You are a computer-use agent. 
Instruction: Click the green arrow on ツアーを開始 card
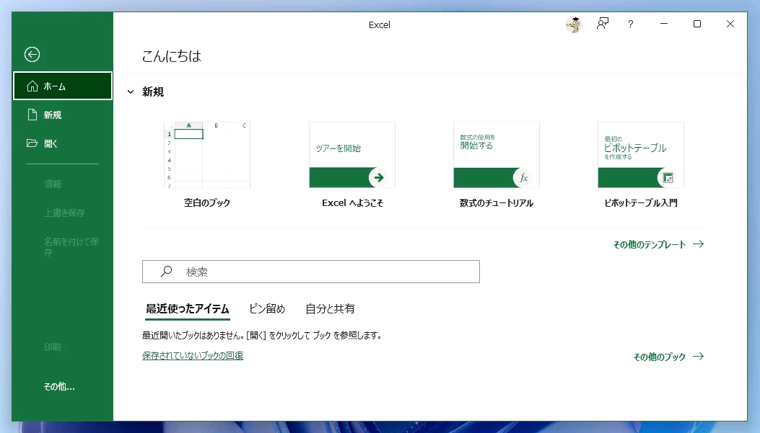point(379,177)
